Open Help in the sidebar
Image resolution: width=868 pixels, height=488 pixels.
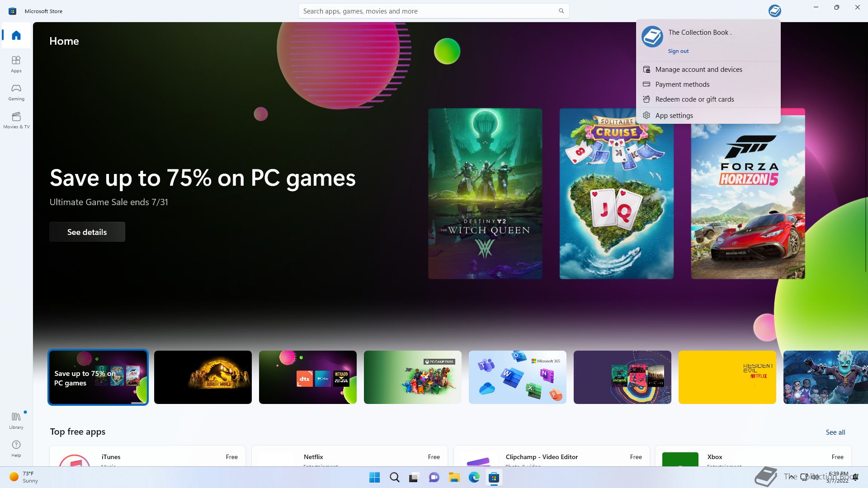[16, 449]
